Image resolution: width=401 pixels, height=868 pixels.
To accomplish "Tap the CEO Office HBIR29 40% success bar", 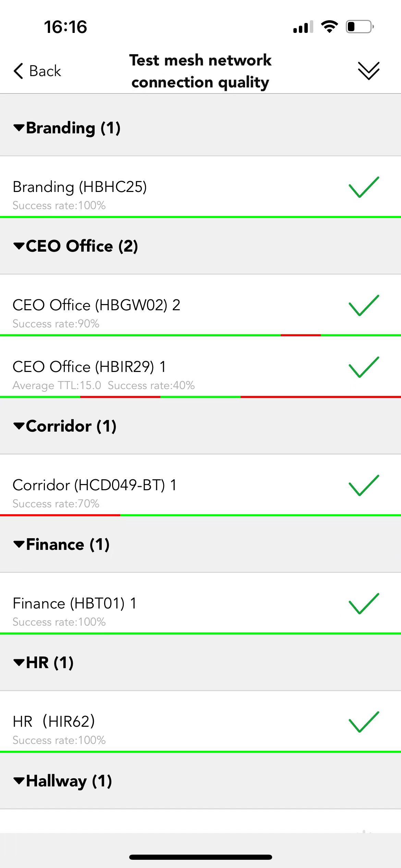I will click(x=200, y=397).
